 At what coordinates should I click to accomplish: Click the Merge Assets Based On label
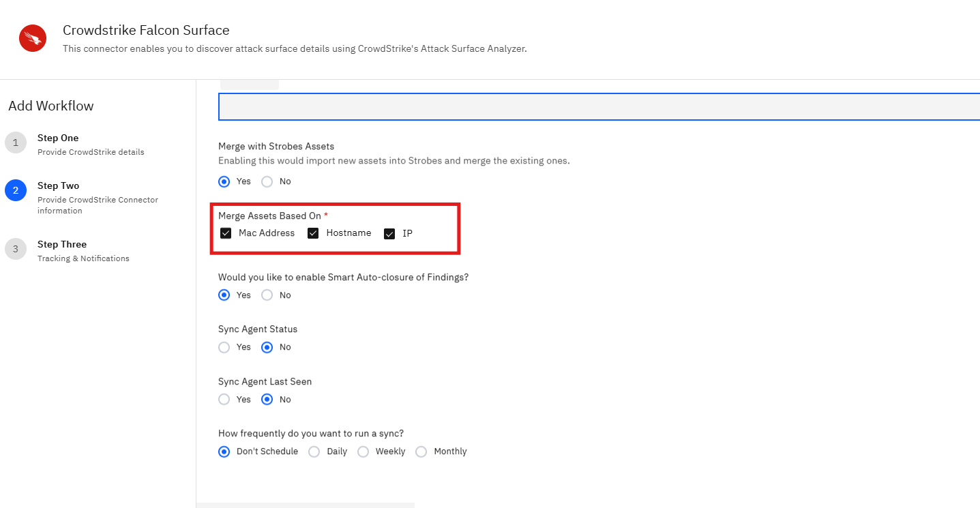(x=269, y=215)
